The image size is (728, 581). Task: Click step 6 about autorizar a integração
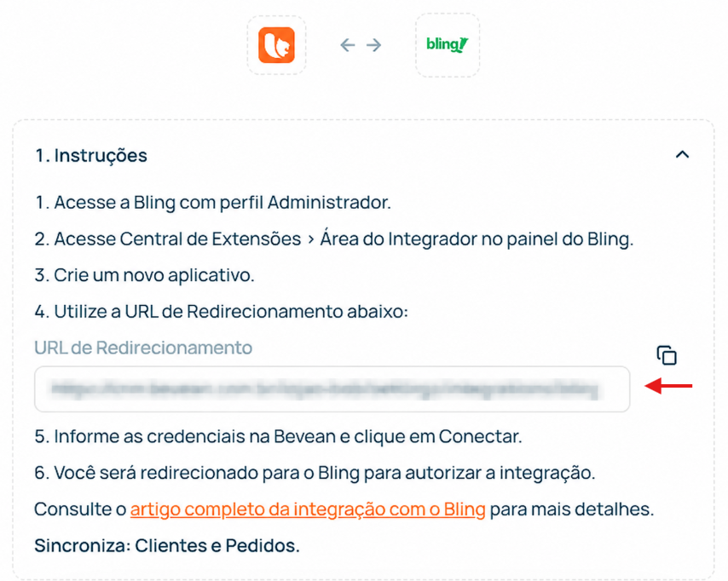315,473
